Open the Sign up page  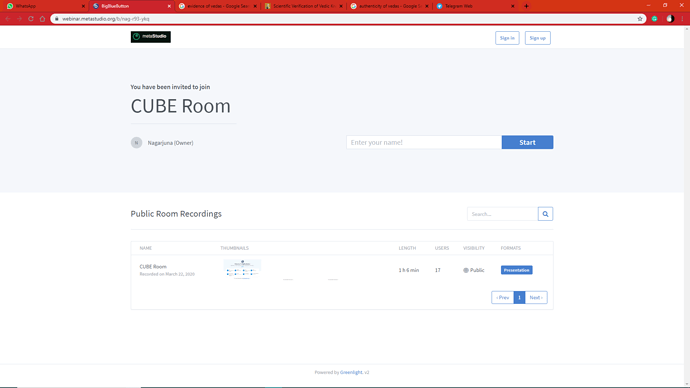537,38
